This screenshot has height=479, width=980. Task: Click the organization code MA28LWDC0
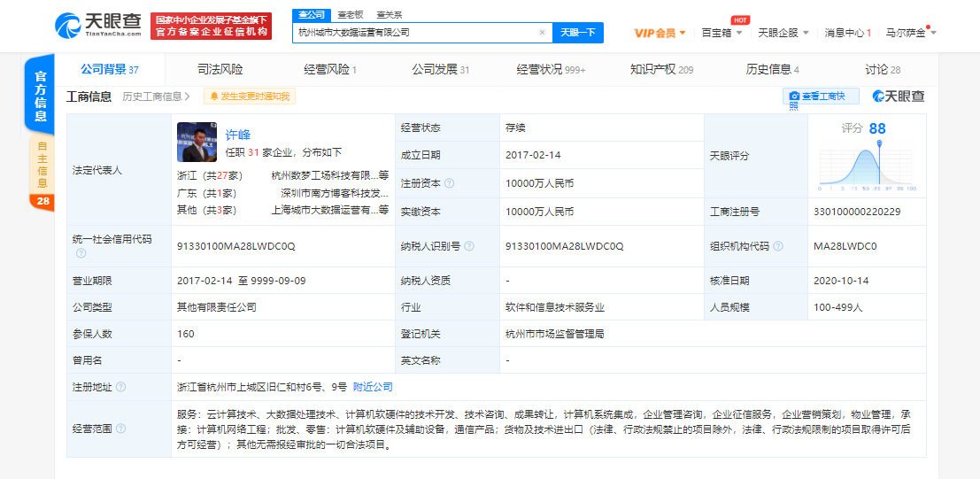tap(845, 246)
